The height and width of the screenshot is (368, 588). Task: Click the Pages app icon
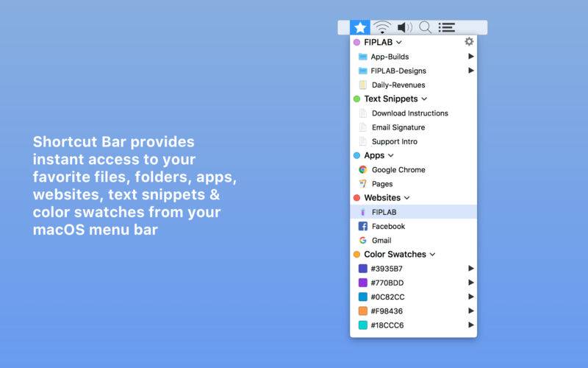362,183
